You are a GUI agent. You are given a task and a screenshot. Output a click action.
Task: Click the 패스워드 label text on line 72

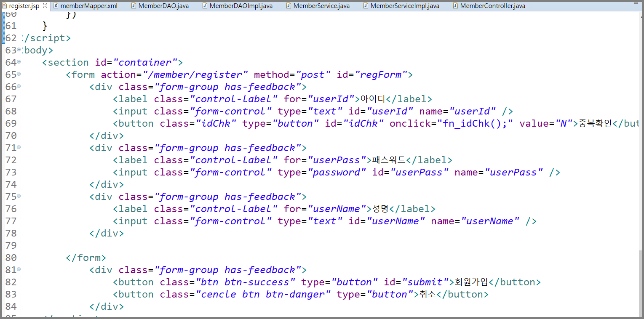(x=389, y=160)
